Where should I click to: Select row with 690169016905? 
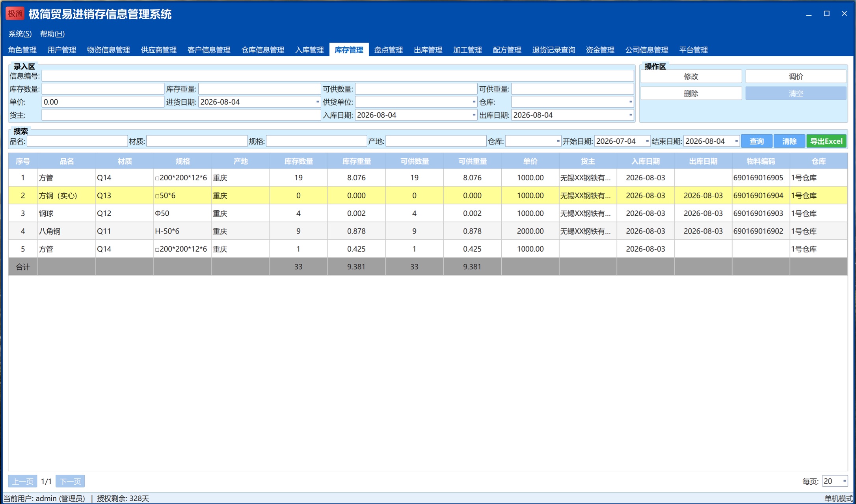click(x=428, y=178)
